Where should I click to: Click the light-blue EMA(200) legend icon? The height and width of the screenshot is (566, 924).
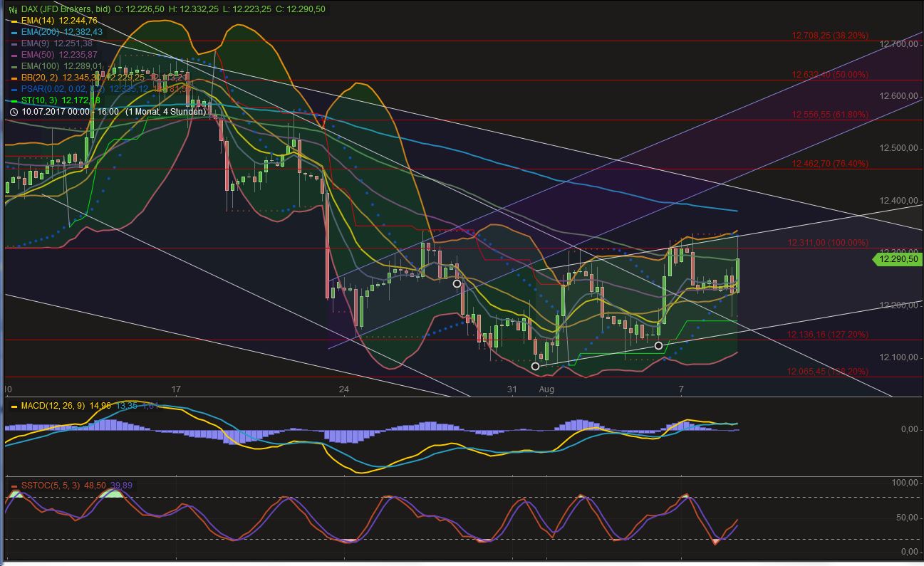coord(15,32)
